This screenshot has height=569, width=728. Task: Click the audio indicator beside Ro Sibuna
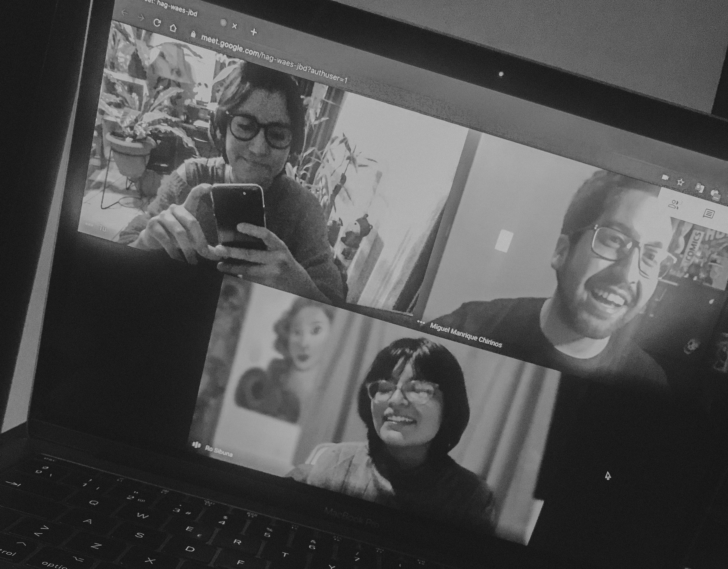[x=197, y=445]
